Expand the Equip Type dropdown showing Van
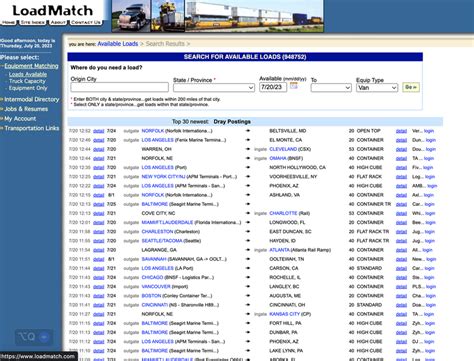The height and width of the screenshot is (361, 474). 377,88
